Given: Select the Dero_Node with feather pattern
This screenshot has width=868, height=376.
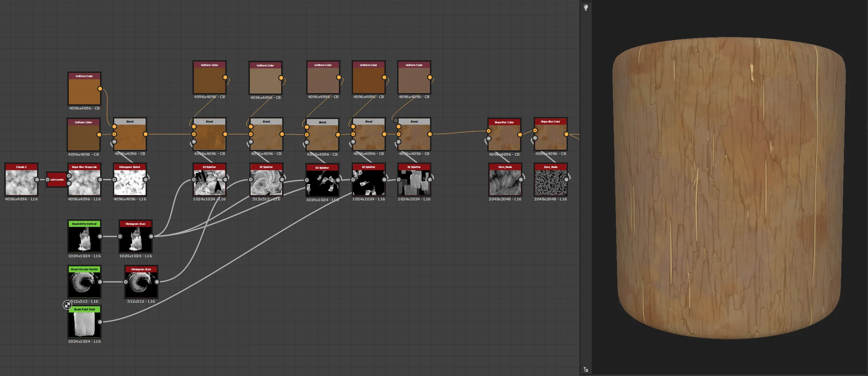Looking at the screenshot, I should [505, 179].
